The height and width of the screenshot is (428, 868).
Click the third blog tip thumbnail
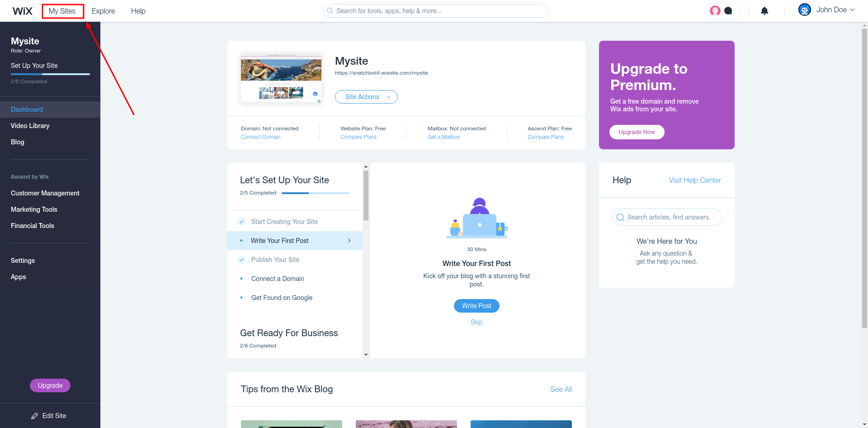[x=521, y=424]
